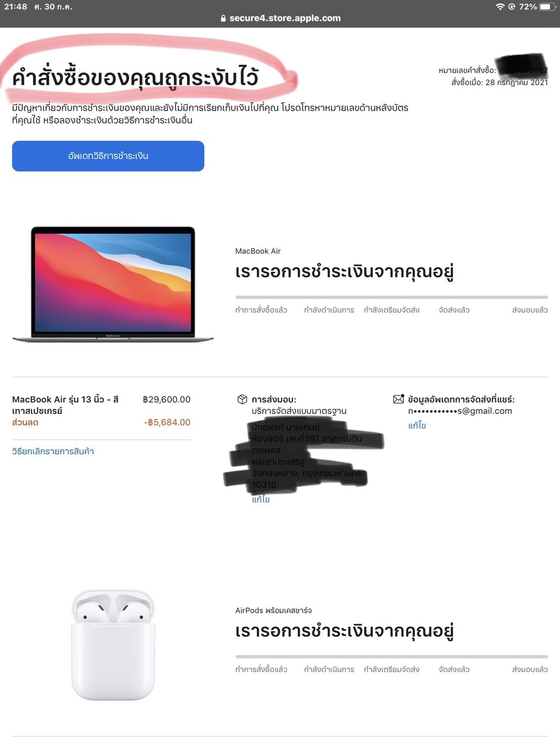This screenshot has width=560, height=747.
Task: Click the envelope icon for shipping updates
Action: pyautogui.click(x=399, y=399)
